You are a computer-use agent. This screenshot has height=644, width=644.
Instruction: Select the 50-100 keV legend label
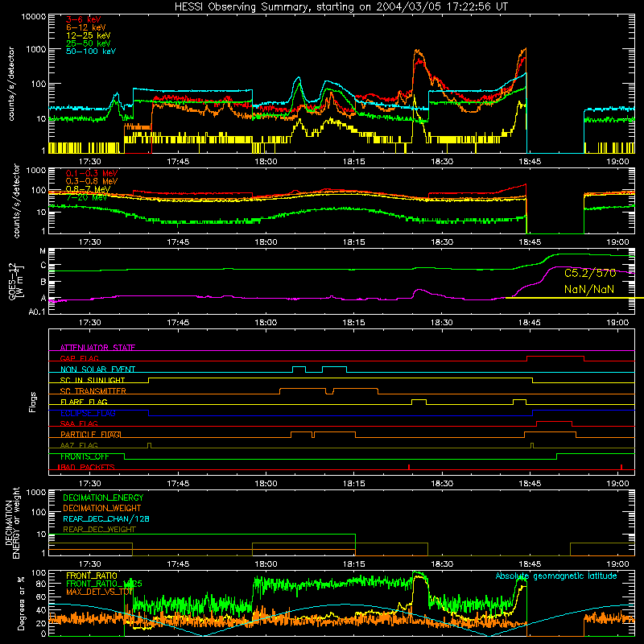pos(91,52)
